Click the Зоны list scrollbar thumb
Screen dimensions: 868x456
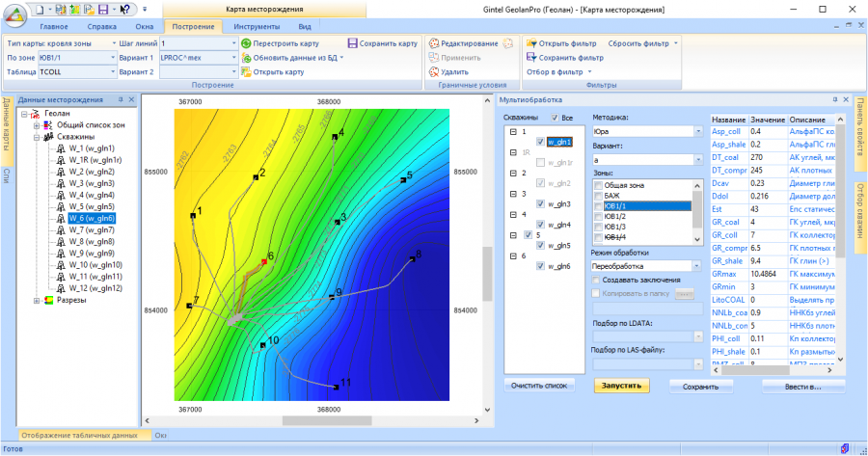(x=697, y=209)
